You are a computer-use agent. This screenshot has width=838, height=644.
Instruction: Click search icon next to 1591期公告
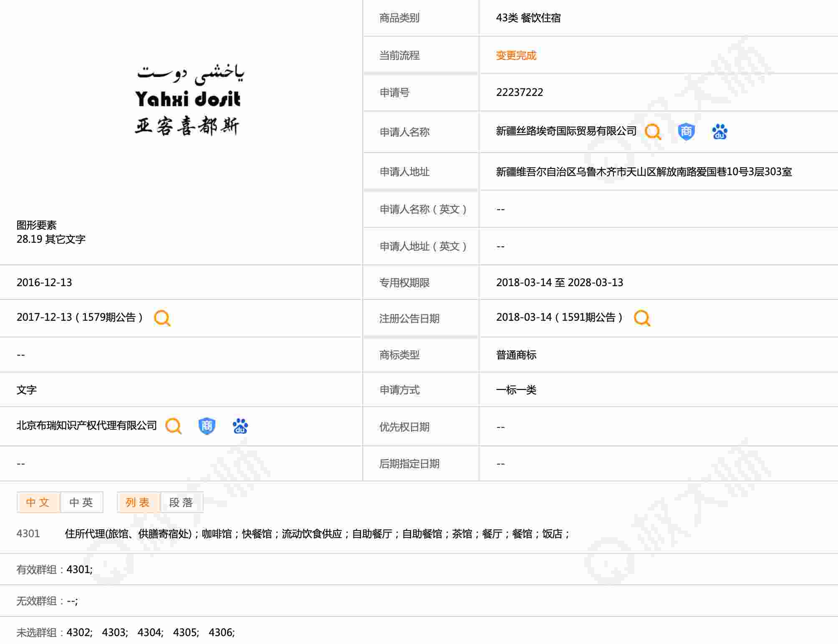coord(642,318)
